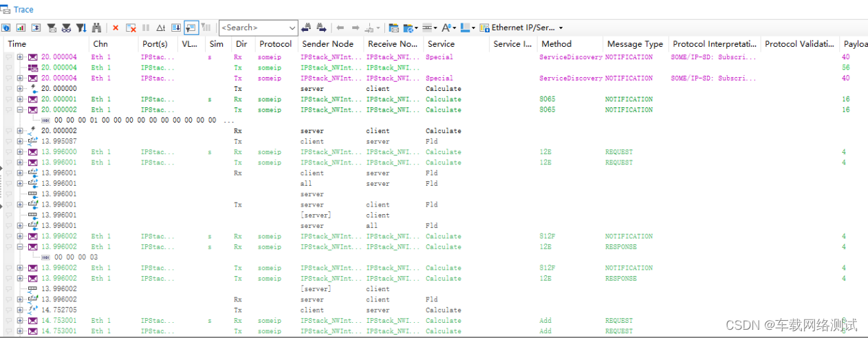Find previous with binoculars left-arrow icon

305,28
